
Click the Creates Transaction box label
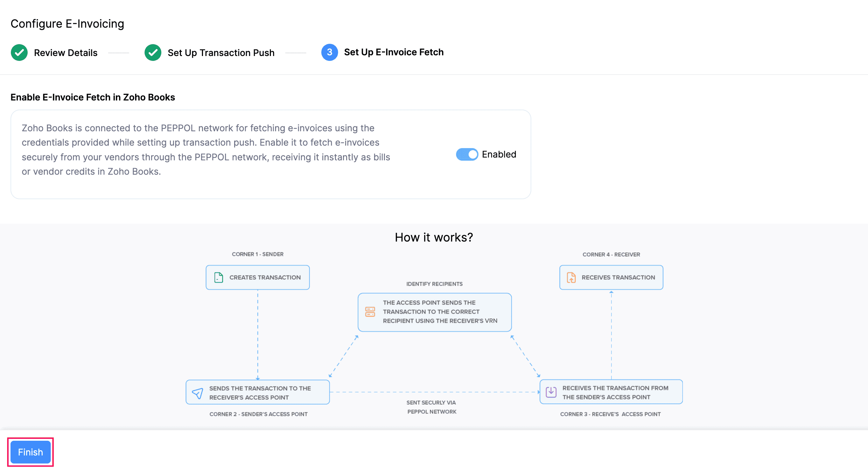tap(265, 277)
